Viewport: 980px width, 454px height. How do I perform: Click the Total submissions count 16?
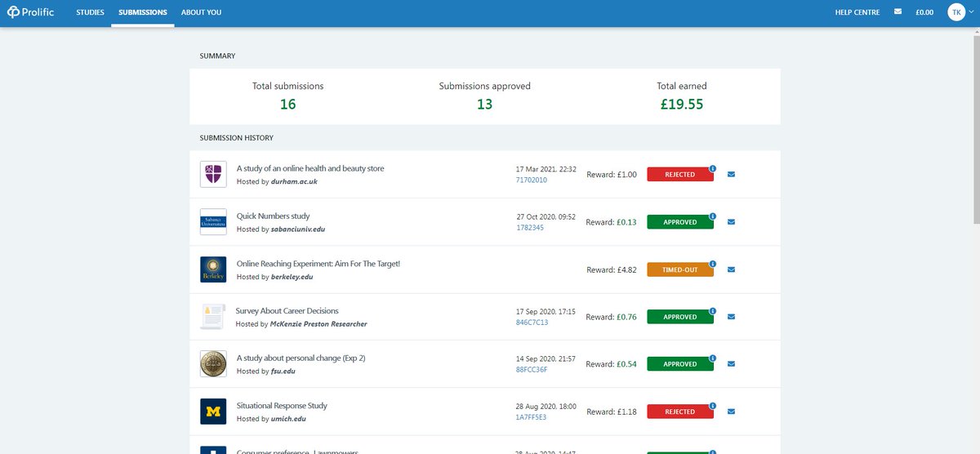coord(288,105)
